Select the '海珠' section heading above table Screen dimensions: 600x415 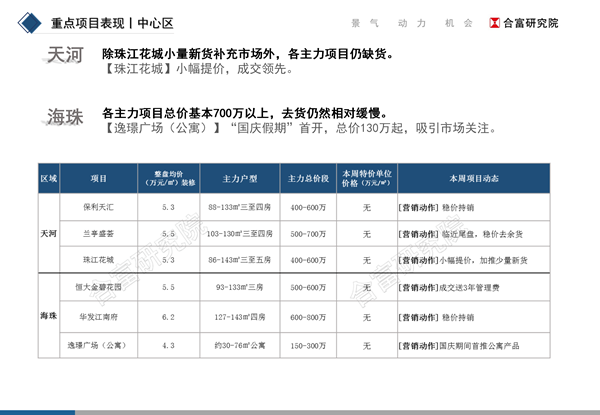pyautogui.click(x=65, y=117)
